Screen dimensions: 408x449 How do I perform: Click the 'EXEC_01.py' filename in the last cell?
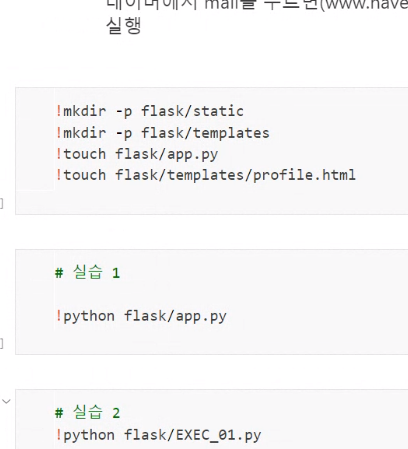tap(218, 435)
